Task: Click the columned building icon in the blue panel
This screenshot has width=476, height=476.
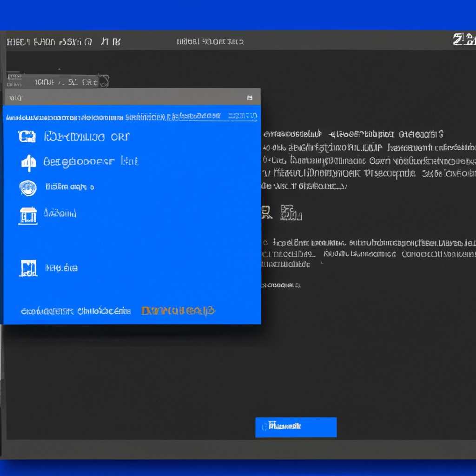Action: tap(28, 216)
